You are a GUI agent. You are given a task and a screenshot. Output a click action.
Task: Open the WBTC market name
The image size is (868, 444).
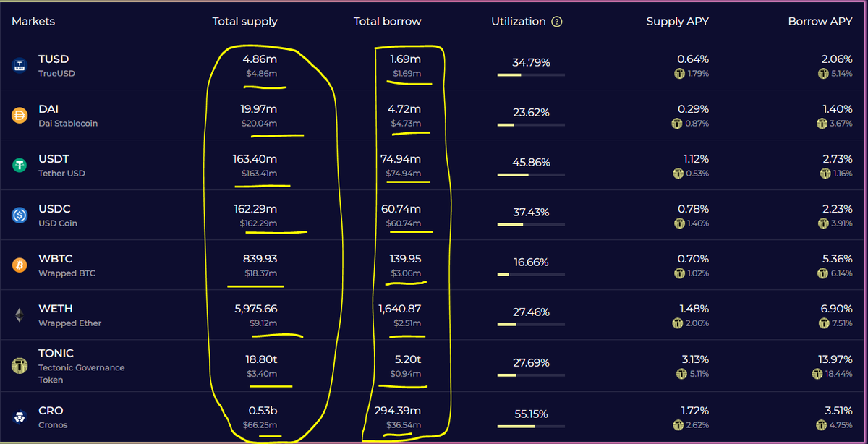[56, 259]
